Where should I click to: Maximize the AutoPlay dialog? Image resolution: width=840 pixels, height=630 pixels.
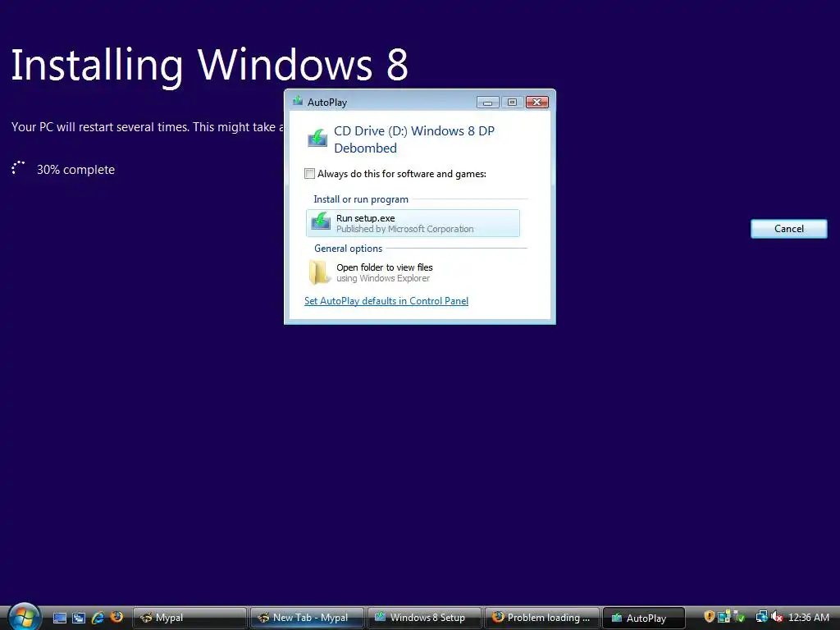click(x=512, y=102)
